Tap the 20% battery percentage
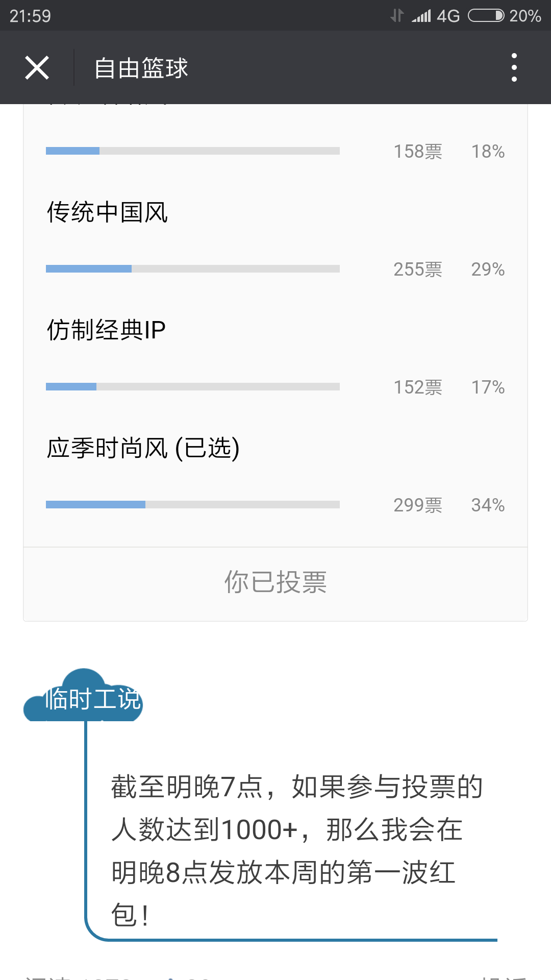 tap(525, 16)
